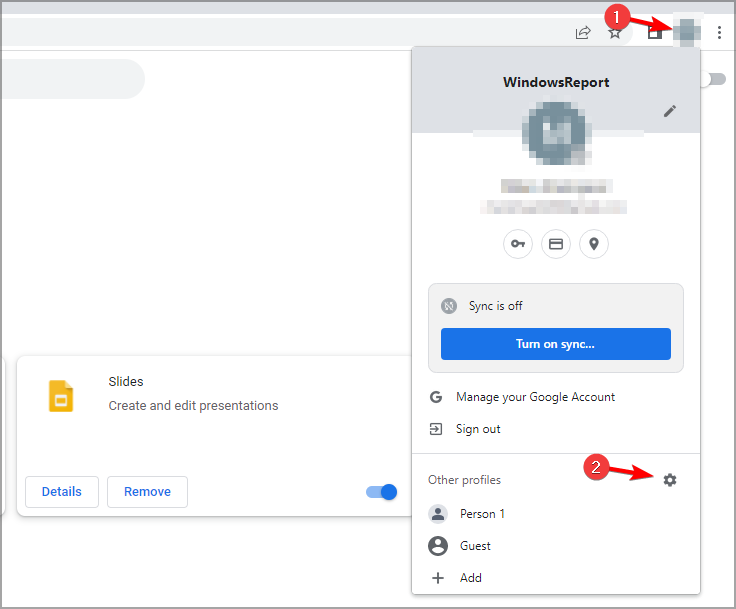Open manage profiles gear icon

(x=670, y=480)
